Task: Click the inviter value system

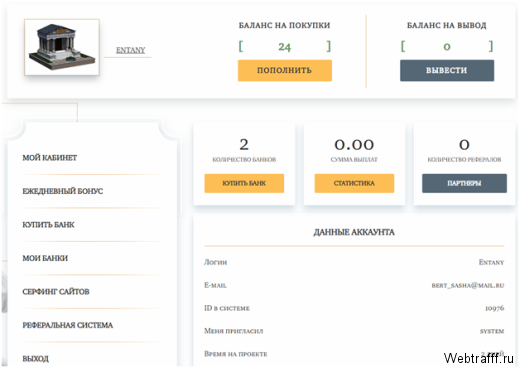Action: pos(492,331)
